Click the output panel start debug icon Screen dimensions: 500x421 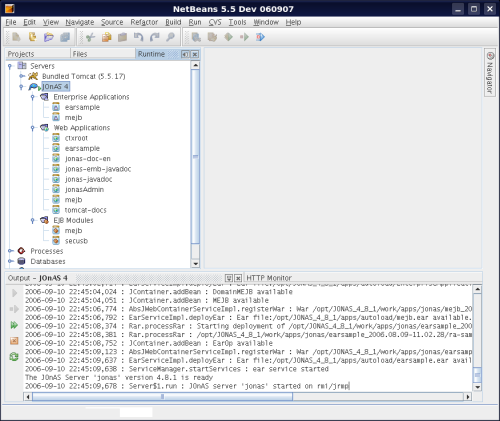tap(14, 309)
